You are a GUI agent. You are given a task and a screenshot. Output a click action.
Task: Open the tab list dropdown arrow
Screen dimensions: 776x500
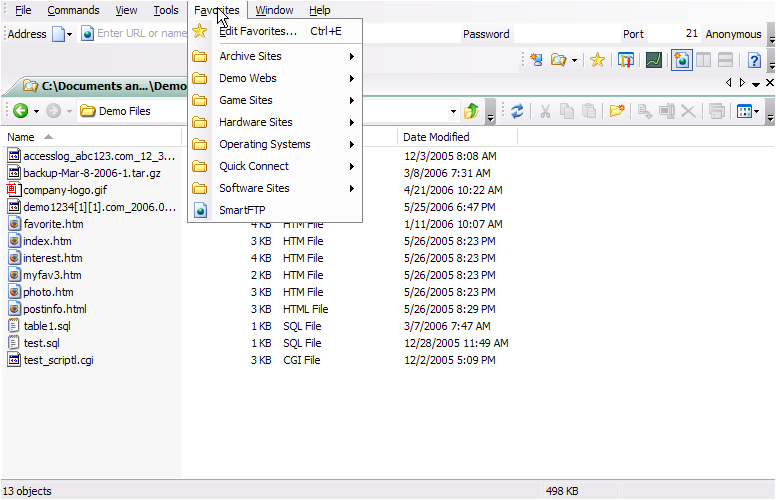[756, 84]
